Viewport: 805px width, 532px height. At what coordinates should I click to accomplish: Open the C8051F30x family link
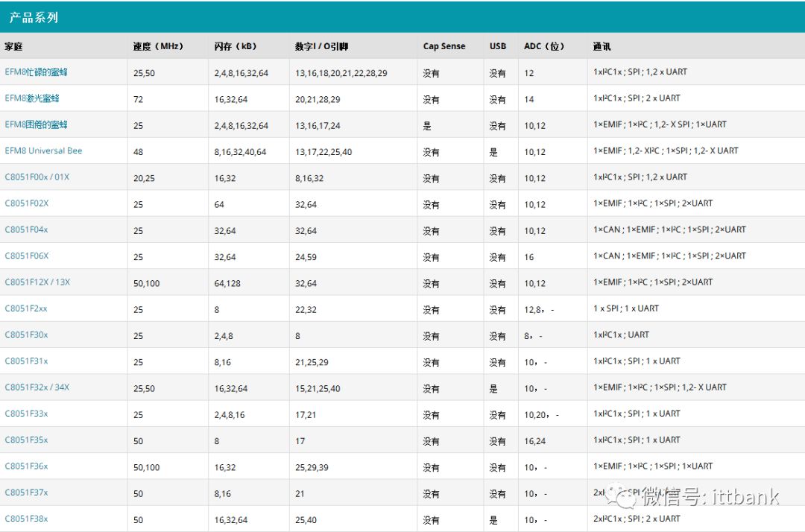point(26,335)
